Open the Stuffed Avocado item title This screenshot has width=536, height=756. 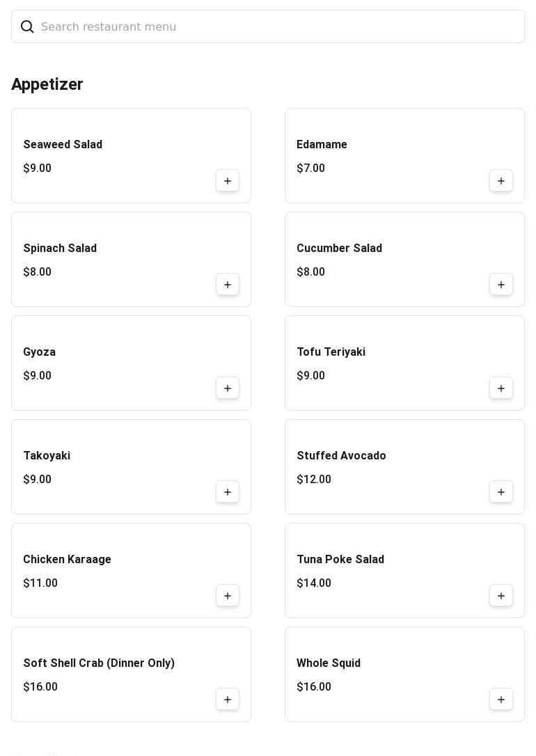341,456
